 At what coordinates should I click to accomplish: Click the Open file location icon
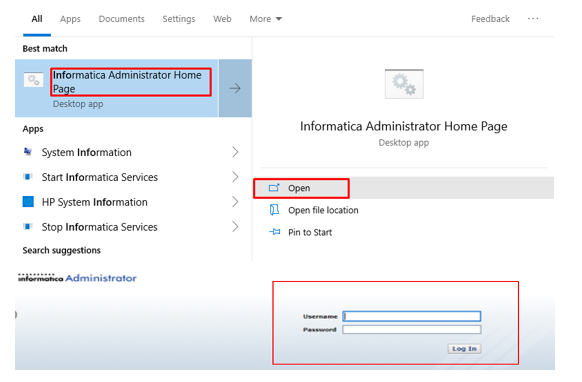(x=274, y=210)
